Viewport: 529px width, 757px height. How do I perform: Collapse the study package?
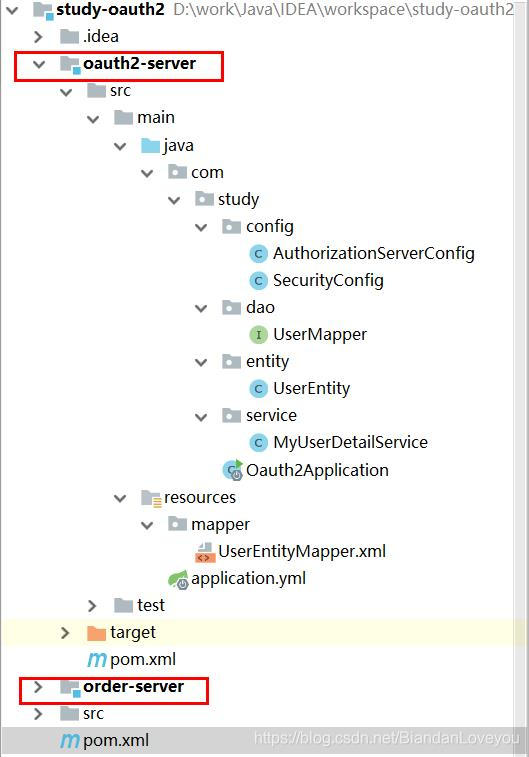[x=174, y=200]
